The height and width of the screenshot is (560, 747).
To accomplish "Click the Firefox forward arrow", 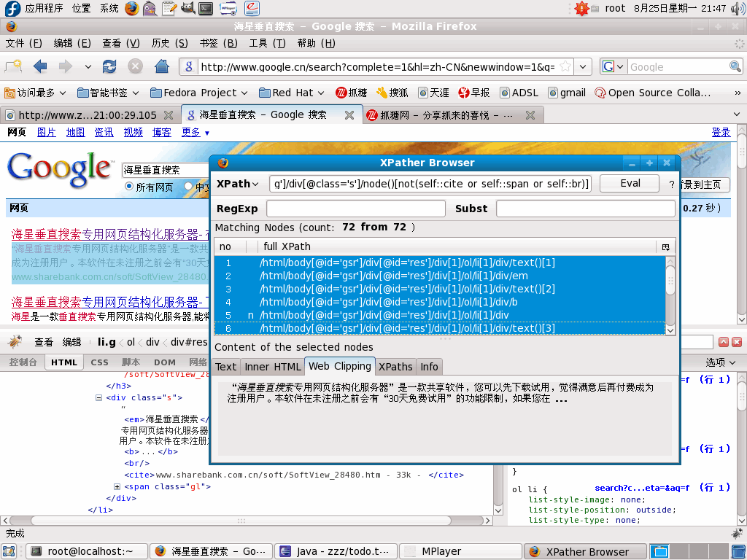I will pos(65,66).
